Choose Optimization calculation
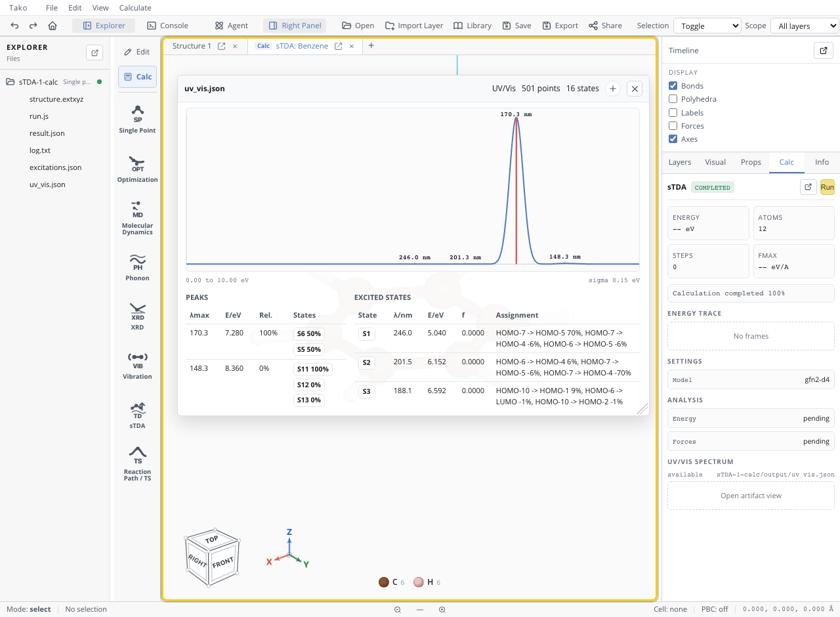 [137, 169]
